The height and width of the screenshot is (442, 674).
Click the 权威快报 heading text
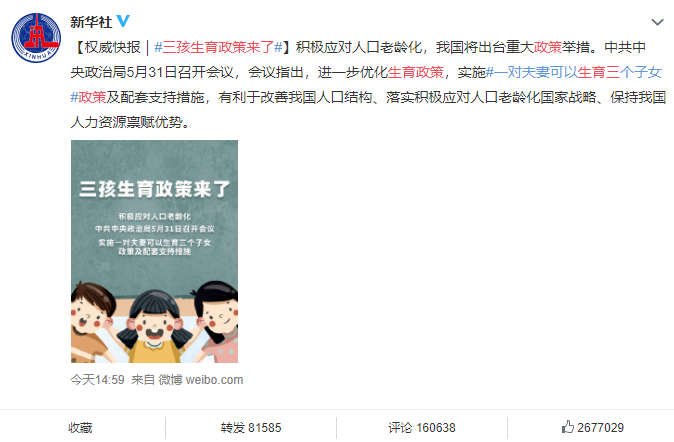(113, 47)
